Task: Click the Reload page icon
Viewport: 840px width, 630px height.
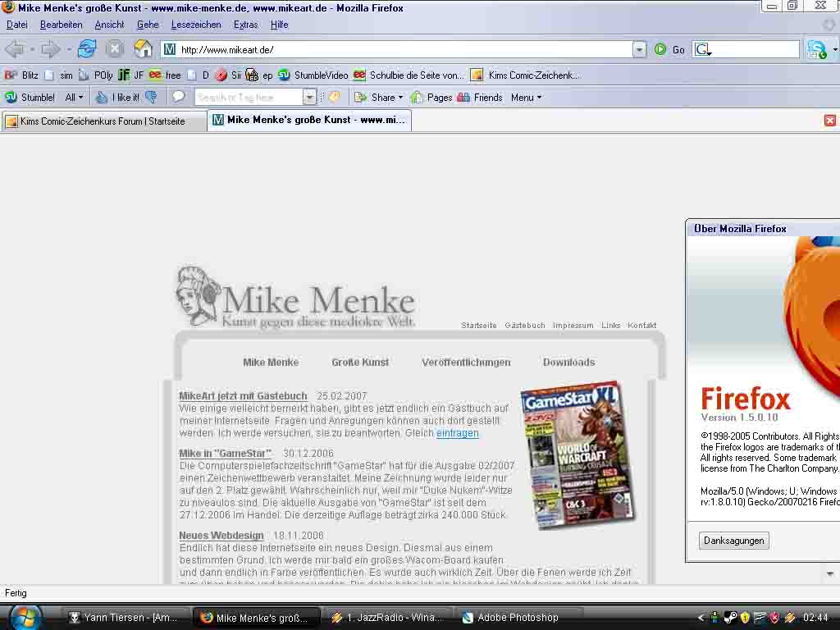Action: tap(87, 49)
